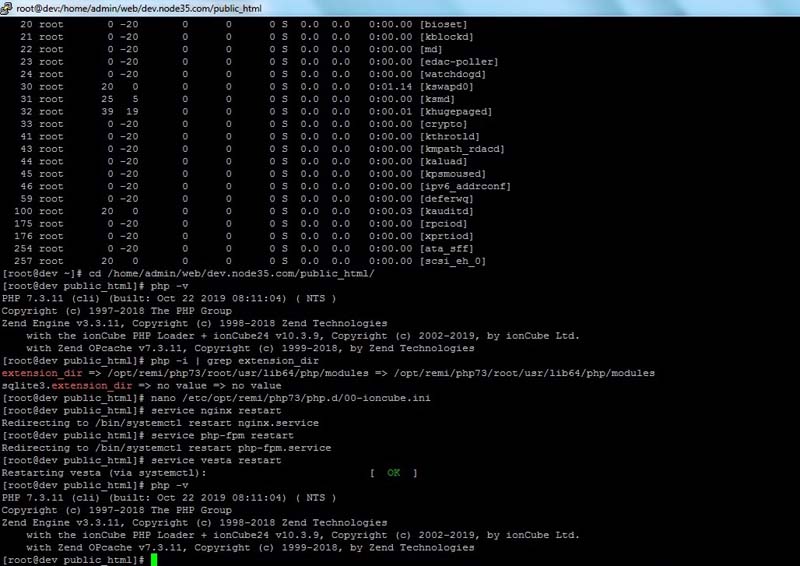Click the '[crypto]' process name
This screenshot has width=800, height=566.
point(443,124)
